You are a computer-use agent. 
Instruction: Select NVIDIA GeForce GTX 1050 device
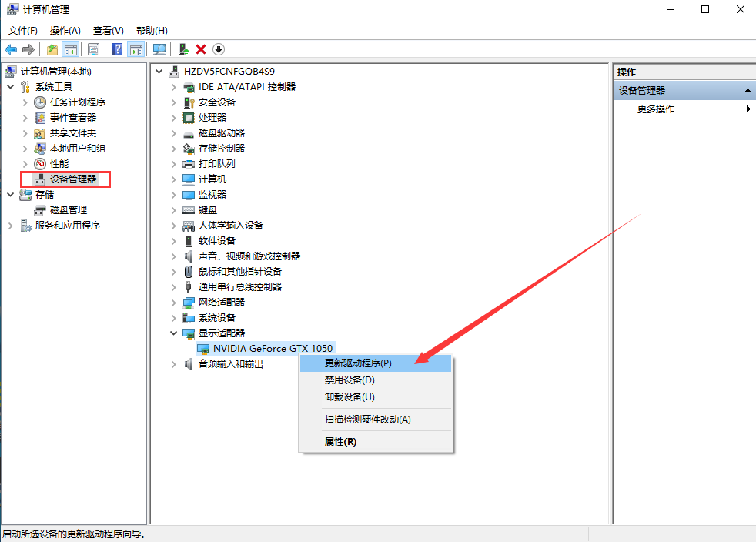click(273, 349)
